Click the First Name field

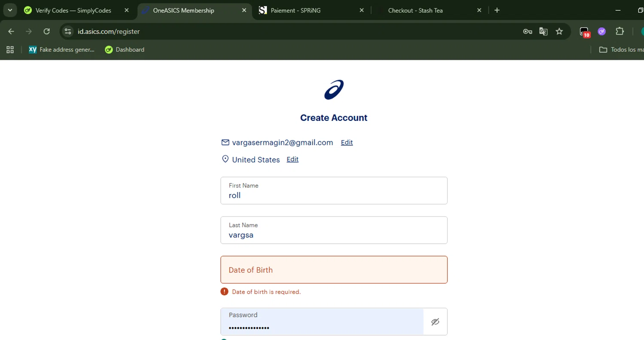(x=334, y=190)
